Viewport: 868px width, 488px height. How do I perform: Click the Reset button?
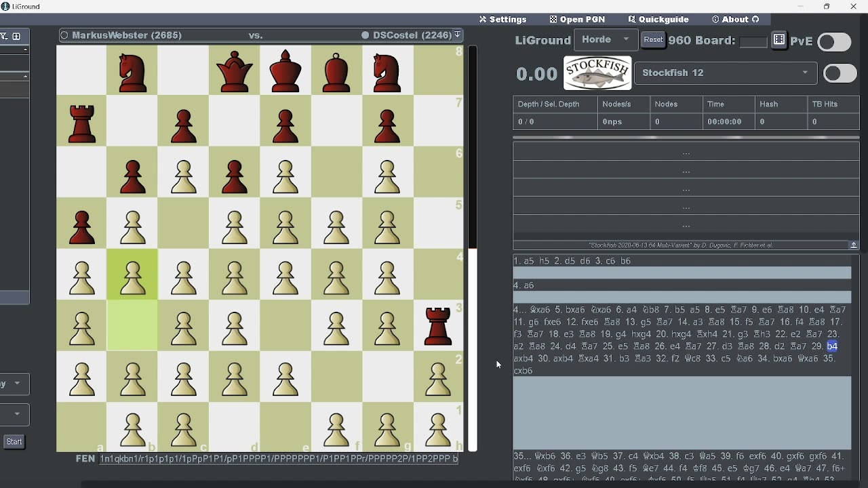coord(654,40)
